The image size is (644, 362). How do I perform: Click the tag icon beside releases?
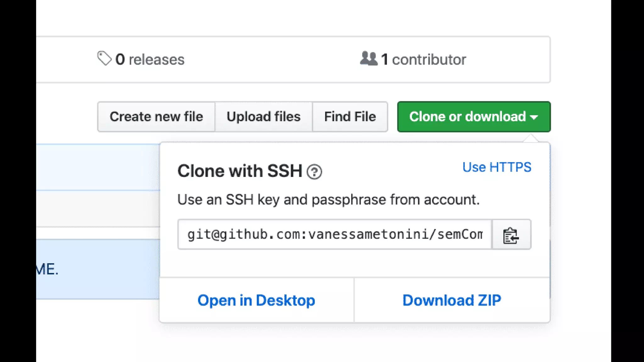(104, 58)
